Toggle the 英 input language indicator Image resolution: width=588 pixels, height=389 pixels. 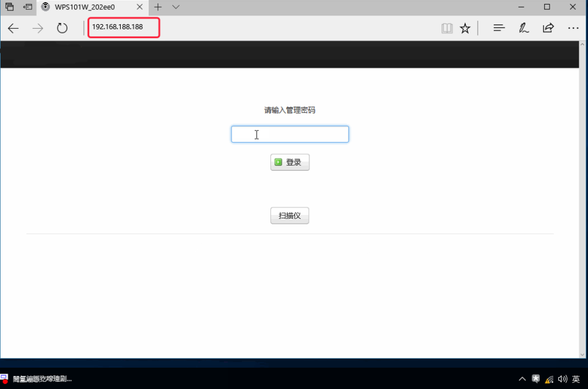point(576,379)
